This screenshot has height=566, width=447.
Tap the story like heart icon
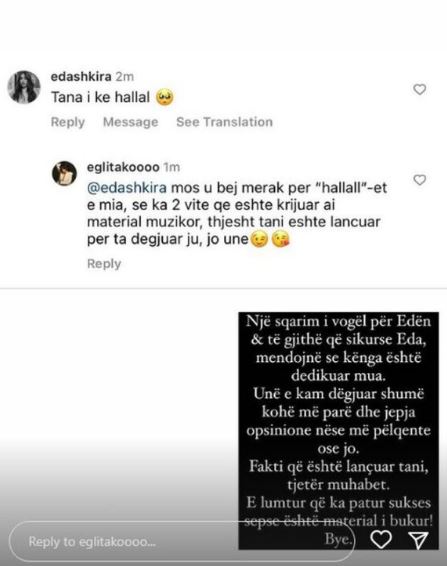(381, 540)
